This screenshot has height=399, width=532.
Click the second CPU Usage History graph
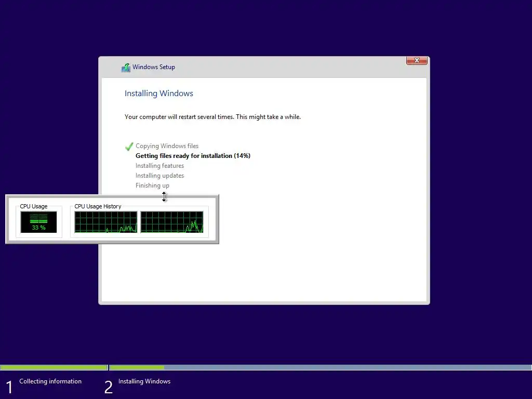point(172,222)
